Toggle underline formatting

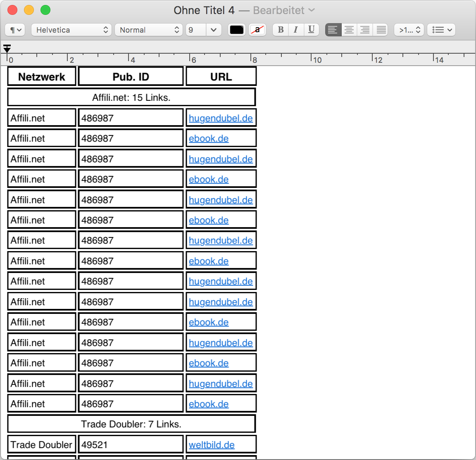coord(312,30)
